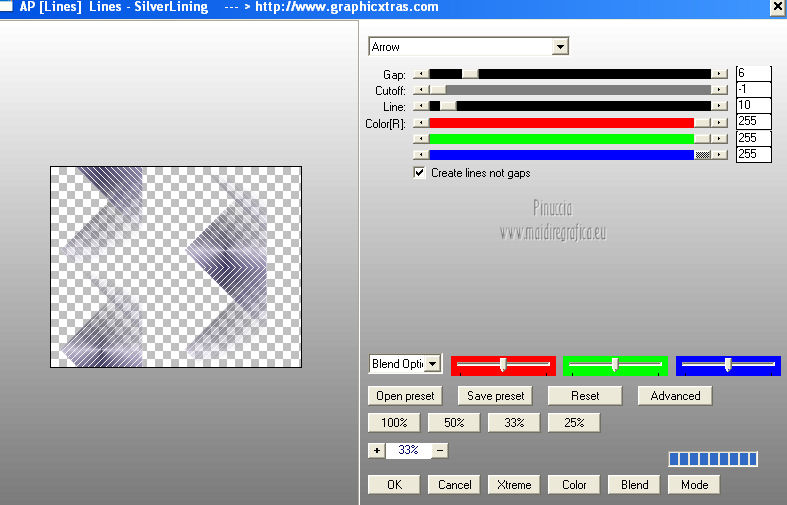Click right arrow of green color slider

pyautogui.click(x=719, y=139)
